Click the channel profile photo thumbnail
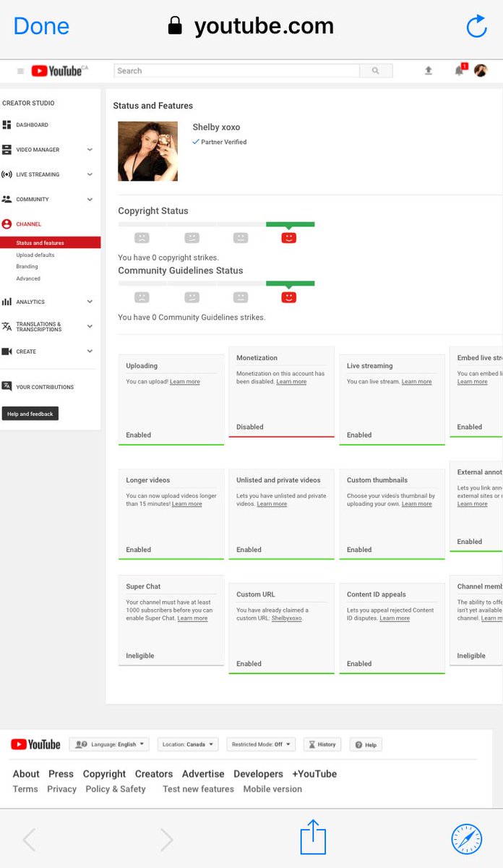This screenshot has width=503, height=868. tap(147, 151)
